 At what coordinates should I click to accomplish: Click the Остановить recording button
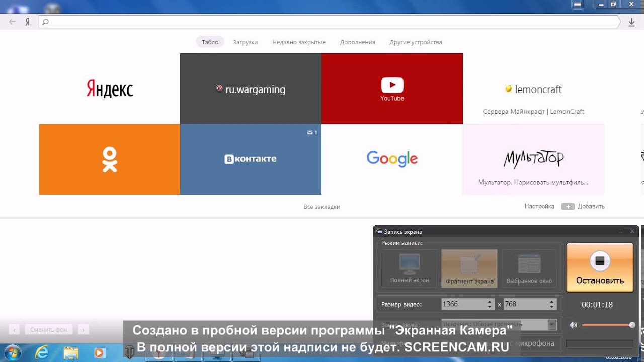click(x=600, y=267)
